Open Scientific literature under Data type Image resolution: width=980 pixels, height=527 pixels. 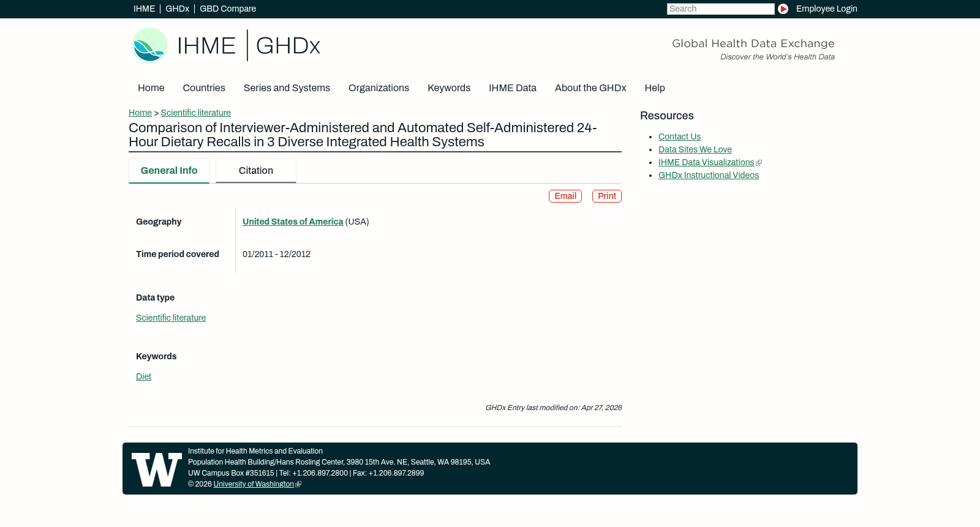pos(171,318)
